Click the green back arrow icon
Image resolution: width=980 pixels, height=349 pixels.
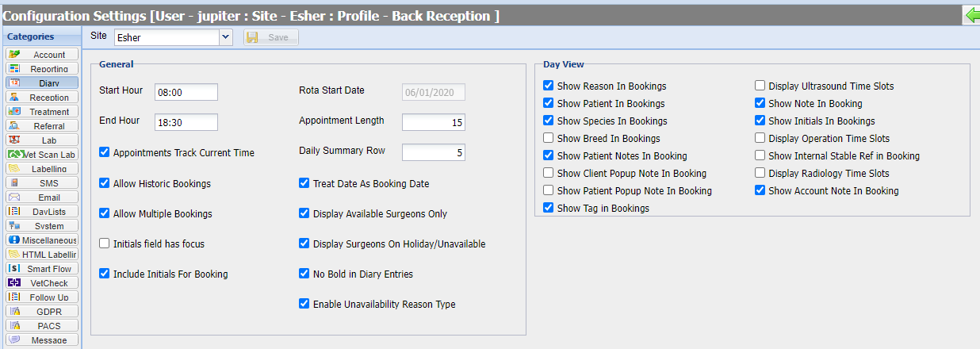pyautogui.click(x=970, y=14)
